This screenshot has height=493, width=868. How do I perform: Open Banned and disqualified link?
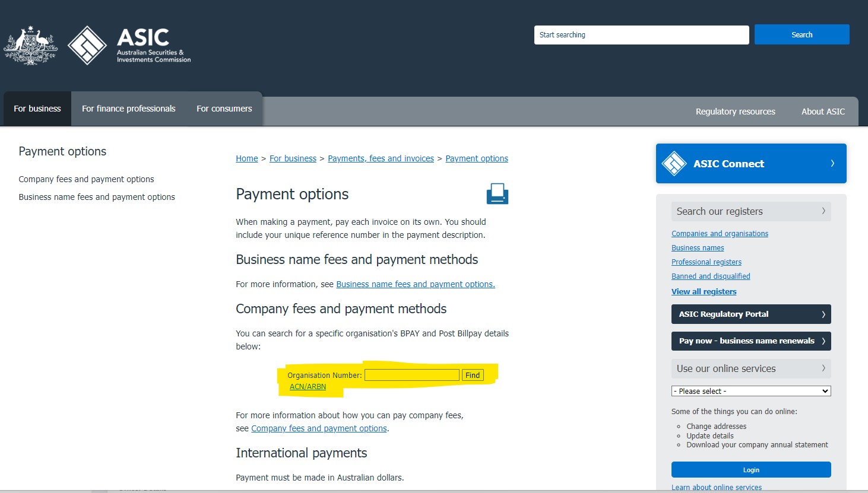(x=711, y=276)
